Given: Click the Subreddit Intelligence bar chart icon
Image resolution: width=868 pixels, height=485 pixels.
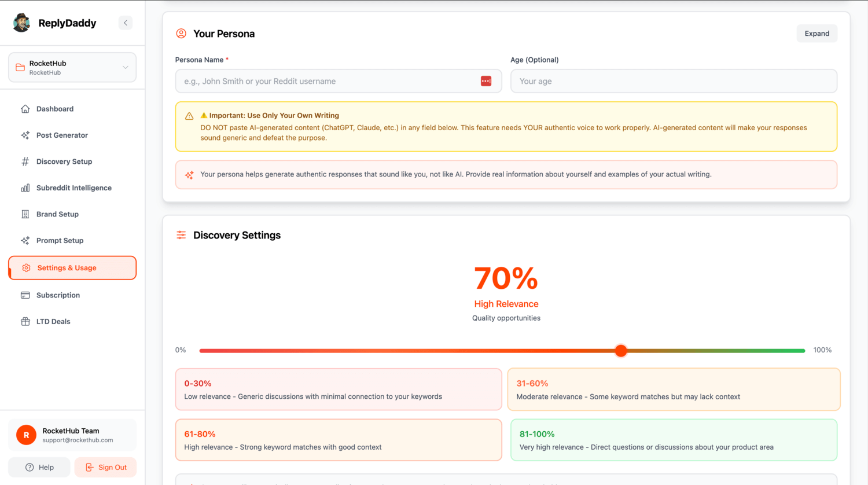Looking at the screenshot, I should pos(25,188).
